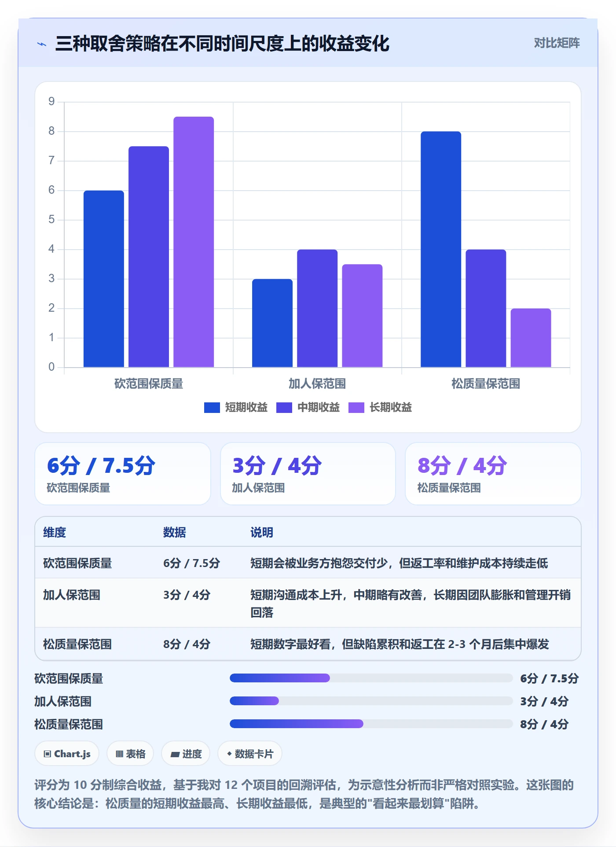616x847 pixels.
Task: Click the 长期收益 bar for 松质量保范围
Action: (x=531, y=338)
